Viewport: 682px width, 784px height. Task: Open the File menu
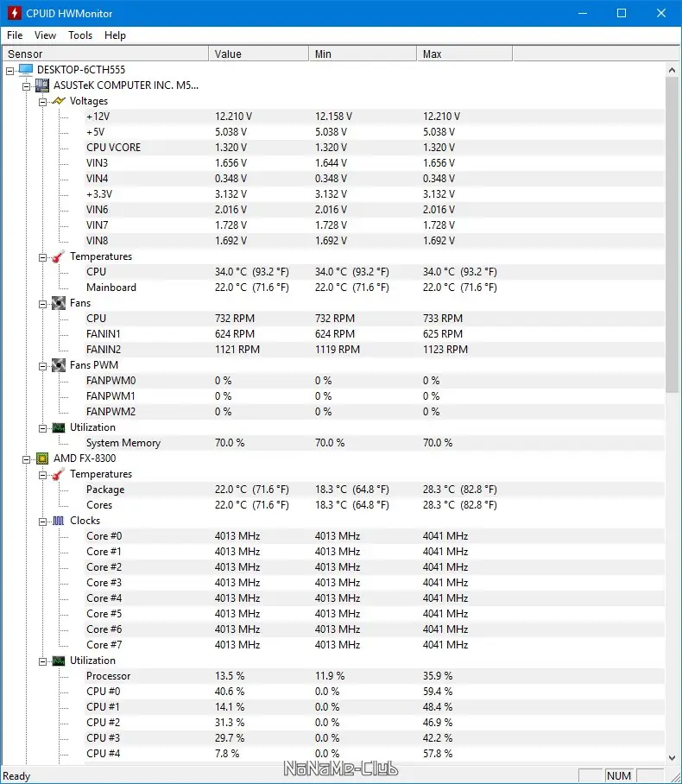[x=15, y=35]
